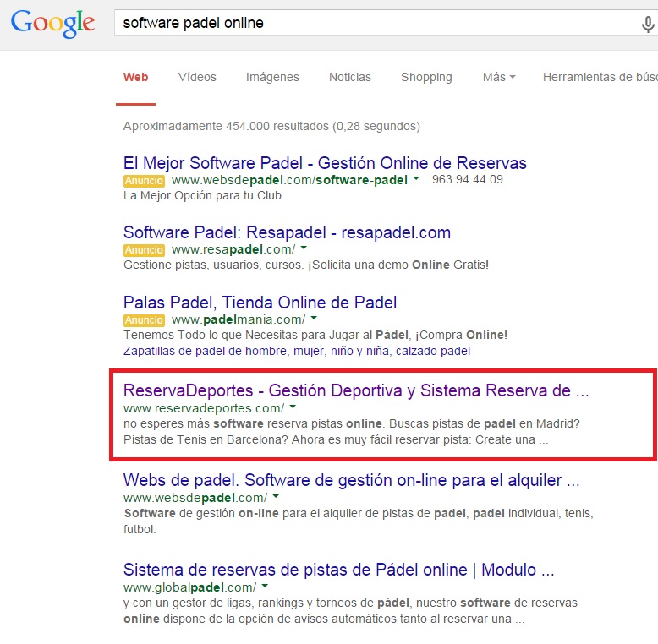
Task: Click the www.reservadeportes.com/ URL text
Action: click(204, 408)
